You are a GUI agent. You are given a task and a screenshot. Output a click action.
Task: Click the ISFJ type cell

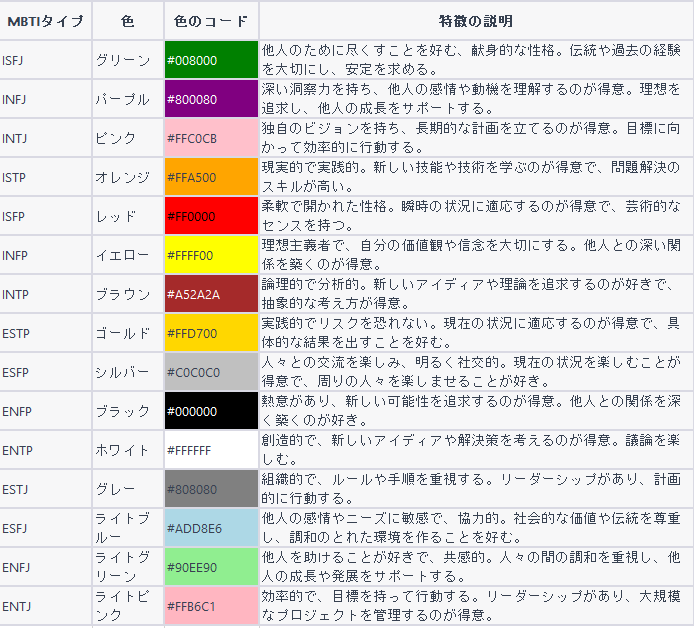pos(46,60)
